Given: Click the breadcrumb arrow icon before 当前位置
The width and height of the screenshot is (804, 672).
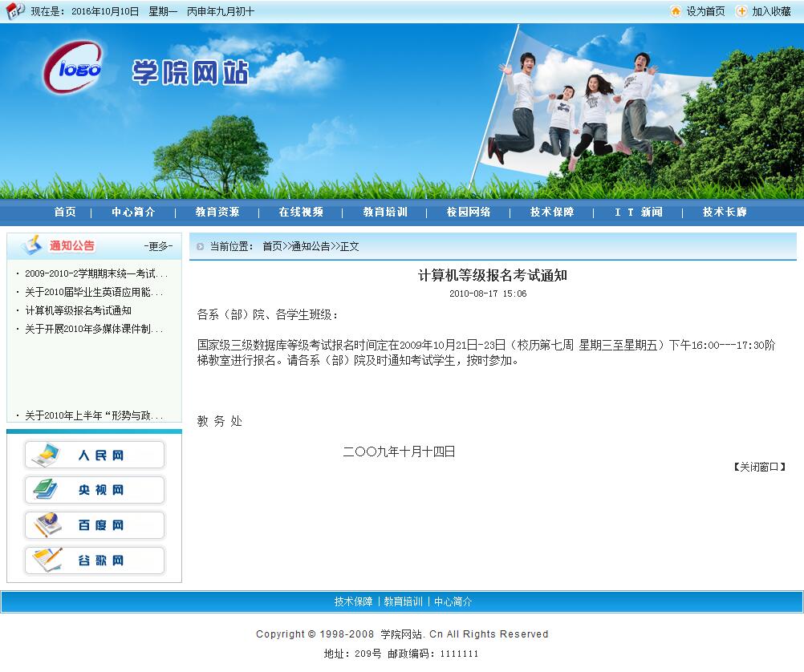Looking at the screenshot, I should [x=200, y=246].
